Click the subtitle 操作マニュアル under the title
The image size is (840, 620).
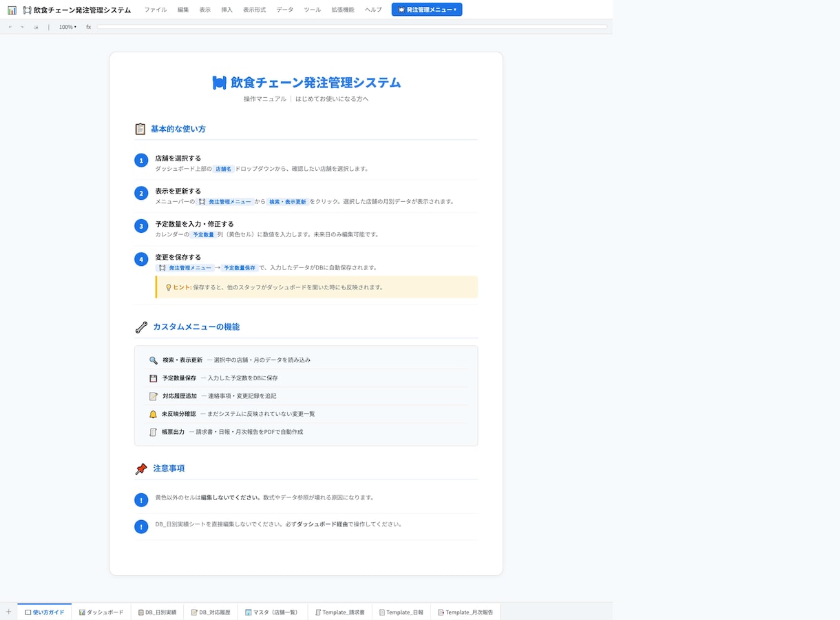[265, 99]
